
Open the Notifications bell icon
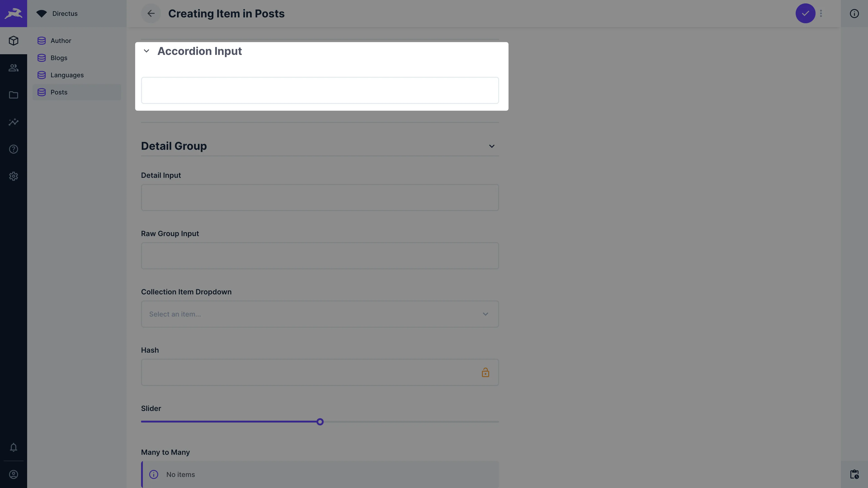click(x=14, y=448)
